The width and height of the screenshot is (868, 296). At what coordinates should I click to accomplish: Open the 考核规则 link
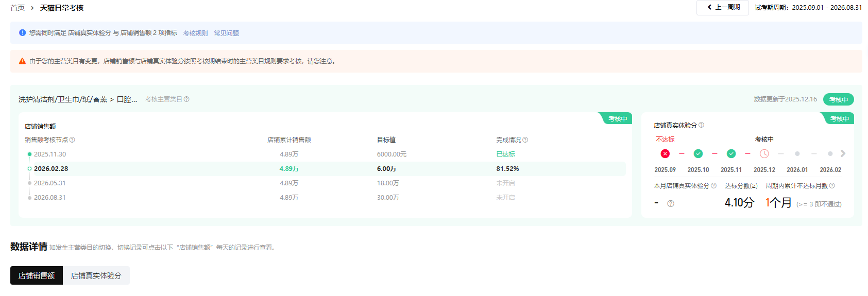coord(195,33)
